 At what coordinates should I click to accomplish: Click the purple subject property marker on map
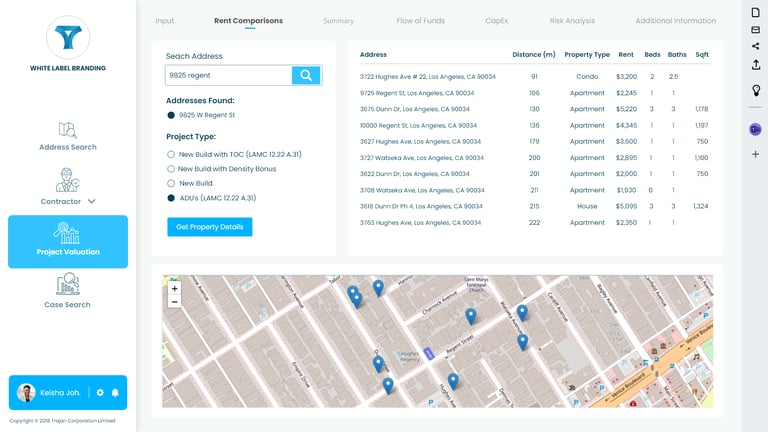coord(429,353)
